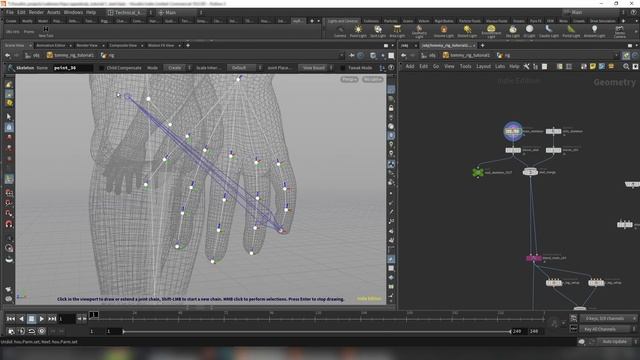The width and height of the screenshot is (640, 360).
Task: Add a GI Light from shelf
Action: (x=529, y=31)
